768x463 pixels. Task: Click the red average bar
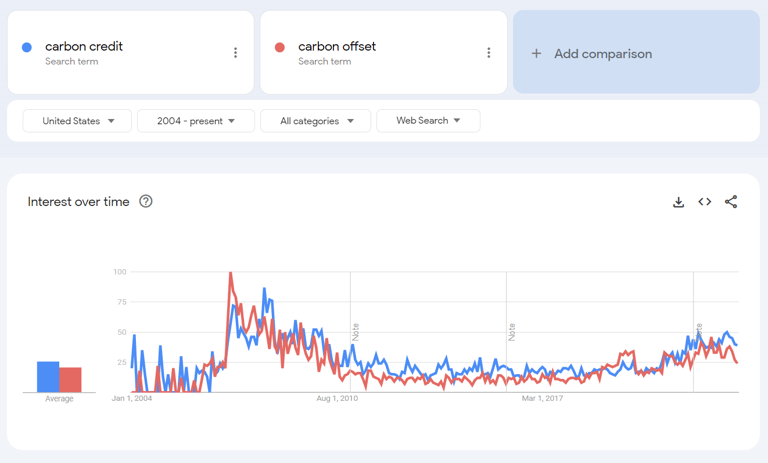[x=70, y=380]
